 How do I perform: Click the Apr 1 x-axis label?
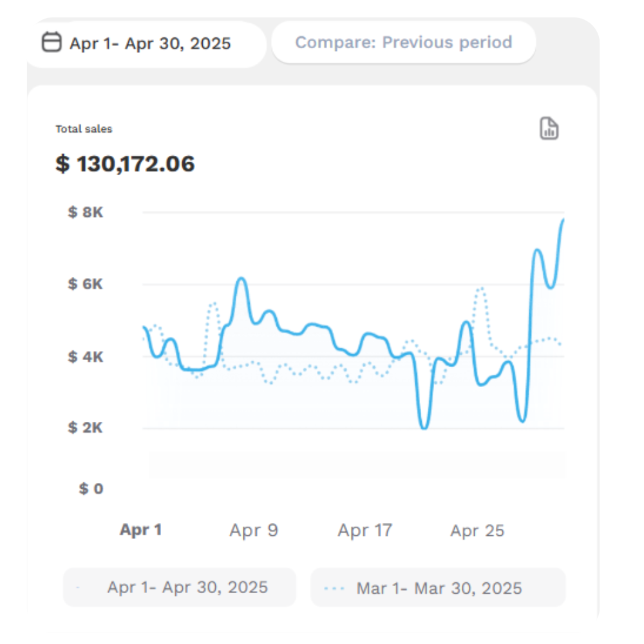pyautogui.click(x=140, y=530)
